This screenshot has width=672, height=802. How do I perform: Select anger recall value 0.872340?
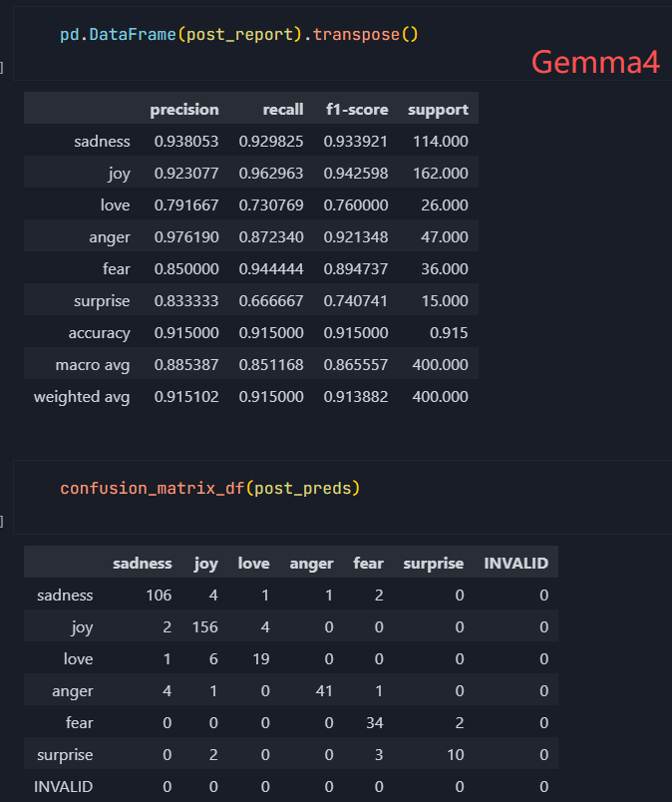[x=271, y=237]
